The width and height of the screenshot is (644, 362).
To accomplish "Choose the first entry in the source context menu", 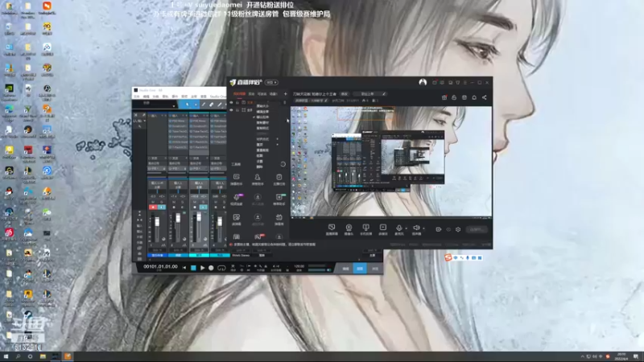I will (263, 106).
